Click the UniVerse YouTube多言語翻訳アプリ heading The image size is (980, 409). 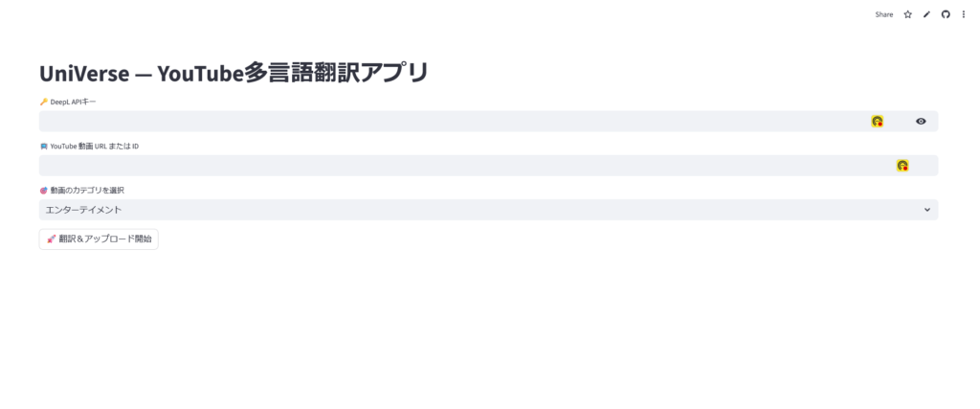pyautogui.click(x=234, y=73)
